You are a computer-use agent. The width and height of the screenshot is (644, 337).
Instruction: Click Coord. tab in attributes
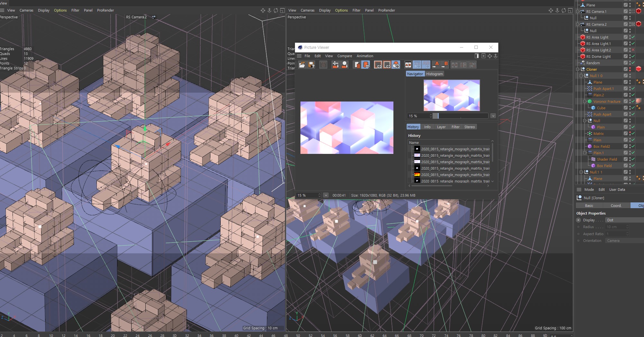(x=616, y=206)
